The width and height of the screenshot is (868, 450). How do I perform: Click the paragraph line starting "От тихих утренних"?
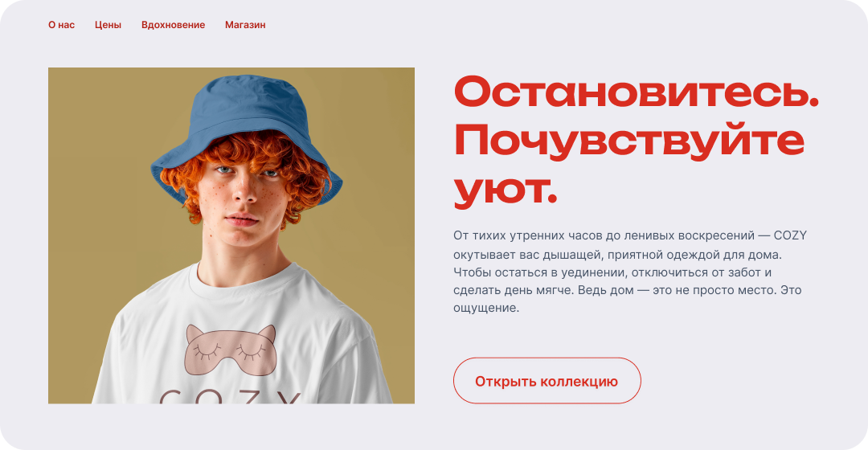point(630,235)
